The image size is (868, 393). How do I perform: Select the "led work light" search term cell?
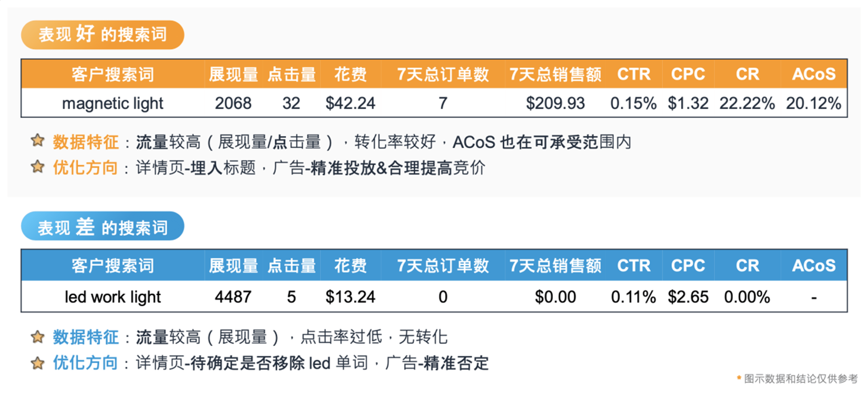point(113,297)
